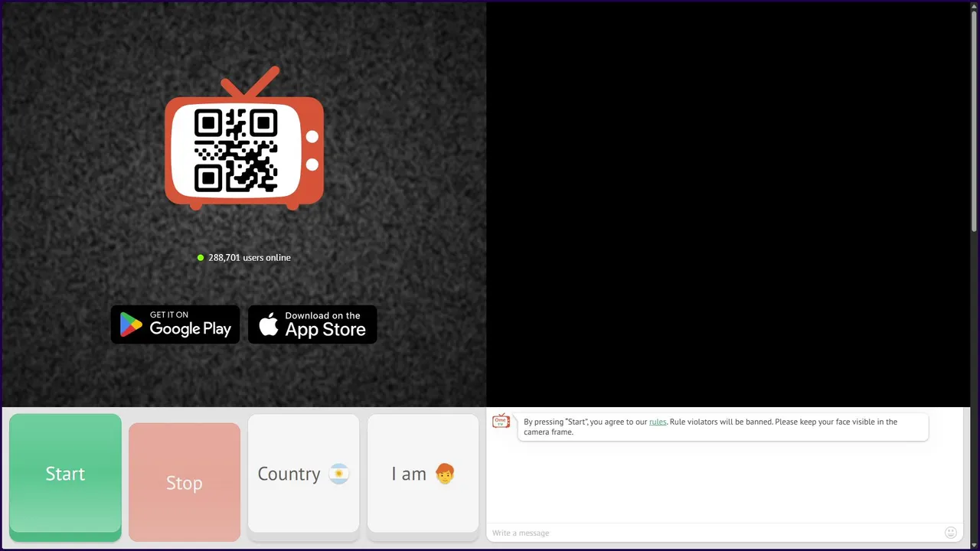This screenshot has height=551, width=980.
Task: Open the emoji picker smiley icon
Action: click(951, 533)
